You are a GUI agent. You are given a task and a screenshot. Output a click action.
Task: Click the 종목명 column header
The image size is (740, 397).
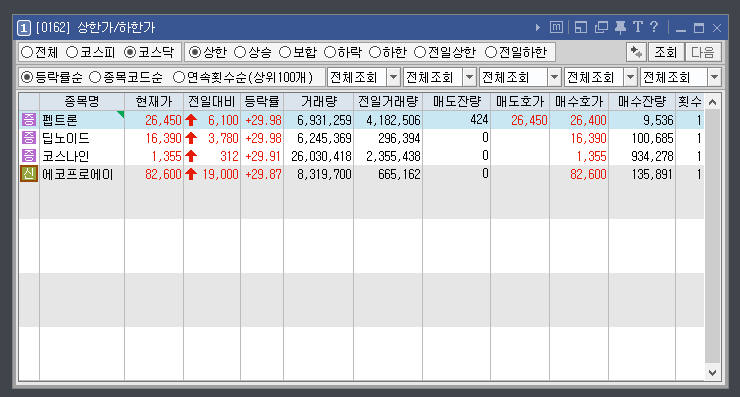coord(82,101)
